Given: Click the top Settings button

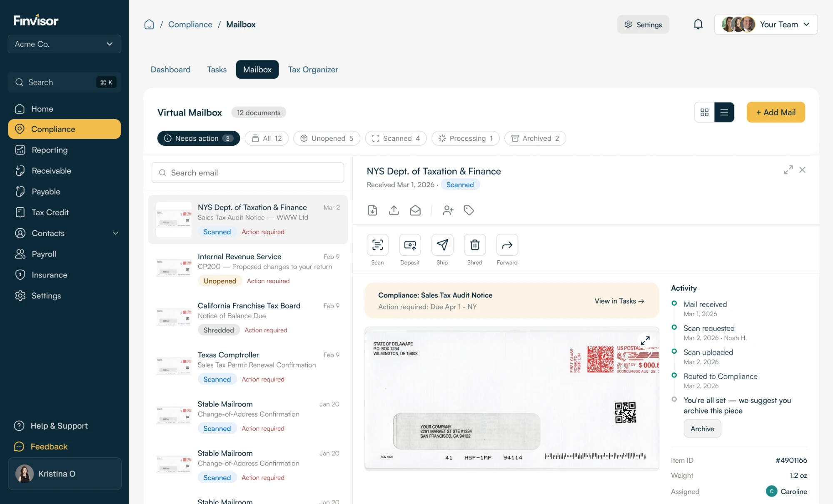Looking at the screenshot, I should (x=643, y=24).
